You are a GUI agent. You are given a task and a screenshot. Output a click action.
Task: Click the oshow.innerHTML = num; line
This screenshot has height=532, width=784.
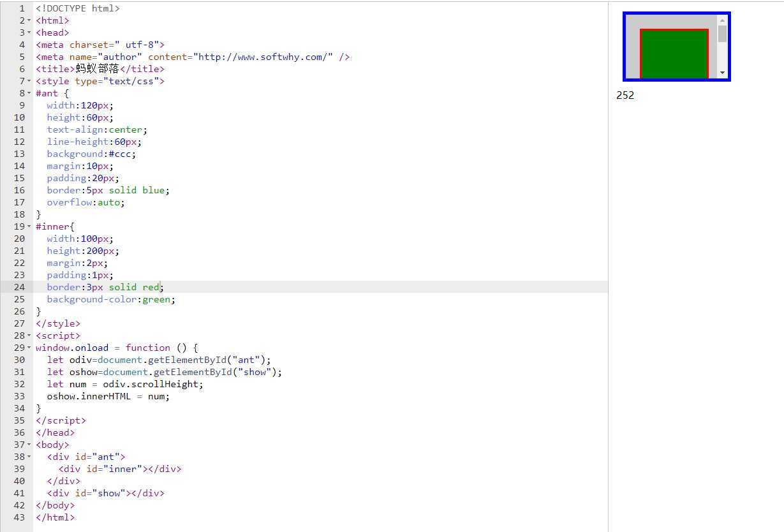coord(108,396)
